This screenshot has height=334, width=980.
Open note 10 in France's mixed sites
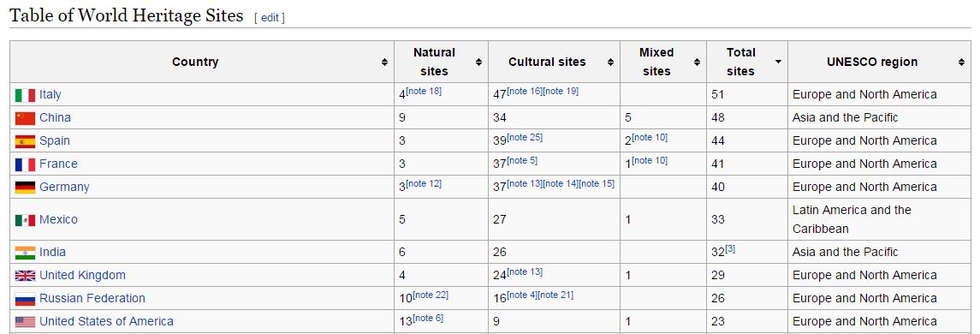click(x=650, y=161)
